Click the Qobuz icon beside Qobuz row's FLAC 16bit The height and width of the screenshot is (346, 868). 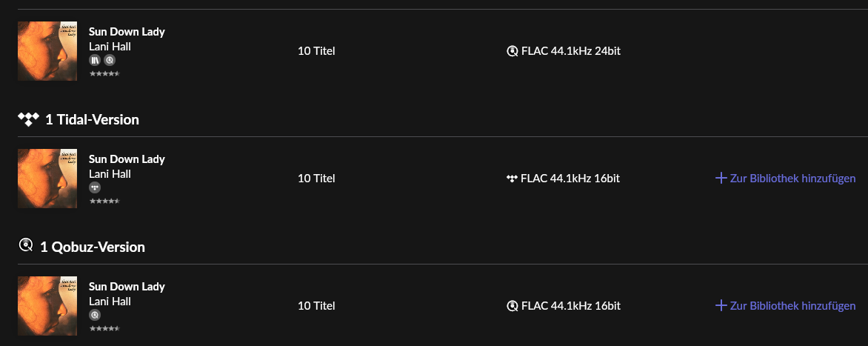[x=513, y=306]
